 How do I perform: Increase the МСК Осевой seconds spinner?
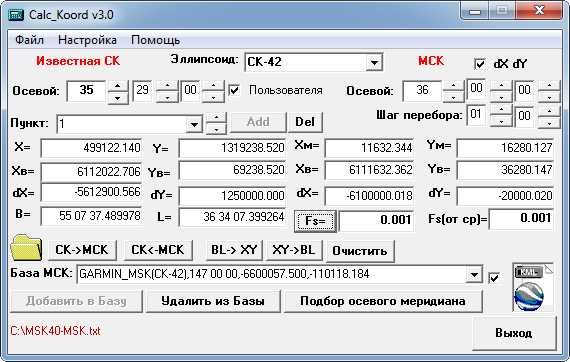pos(549,85)
